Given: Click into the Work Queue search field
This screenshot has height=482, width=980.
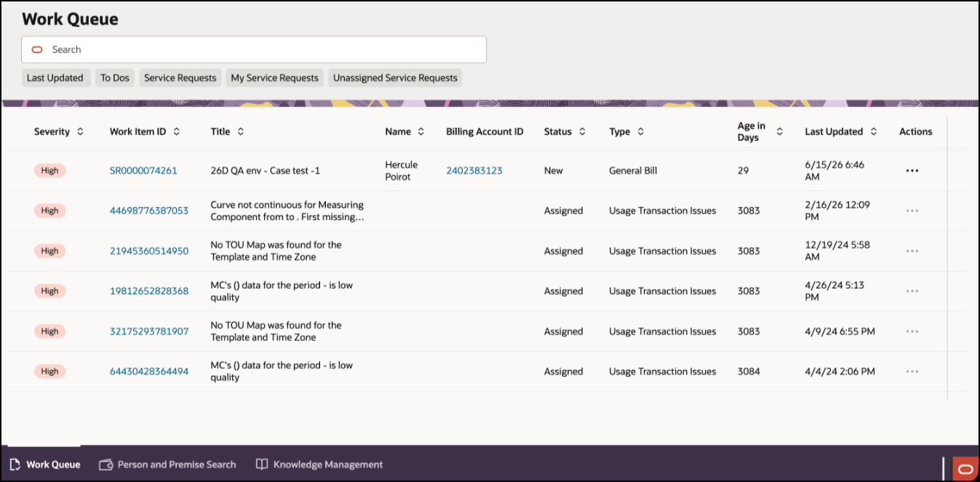Looking at the screenshot, I should point(254,49).
